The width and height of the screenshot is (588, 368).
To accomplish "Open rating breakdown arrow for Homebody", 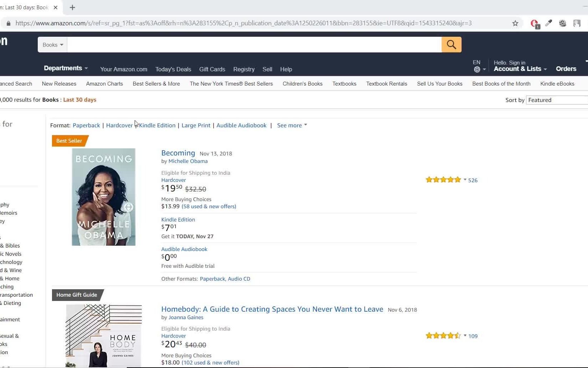I will point(465,336).
